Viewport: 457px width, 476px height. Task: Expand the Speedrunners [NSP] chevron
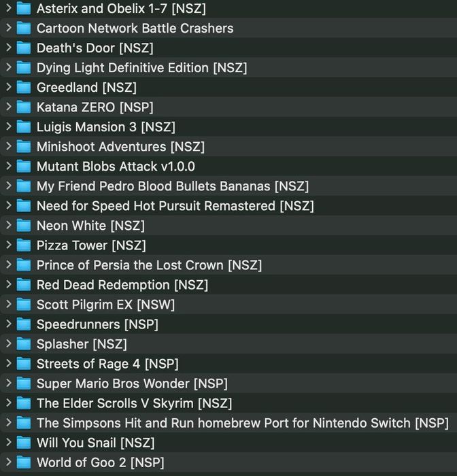click(x=9, y=324)
